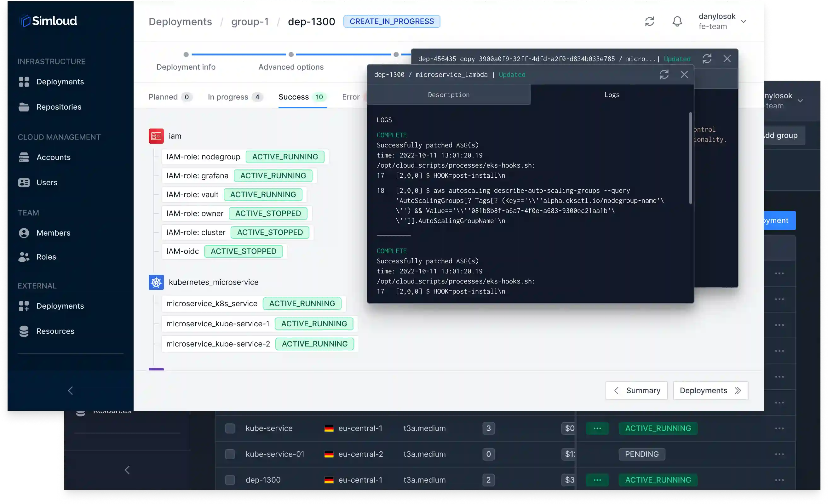
Task: Open the danylosok fe-team user menu
Action: (722, 21)
